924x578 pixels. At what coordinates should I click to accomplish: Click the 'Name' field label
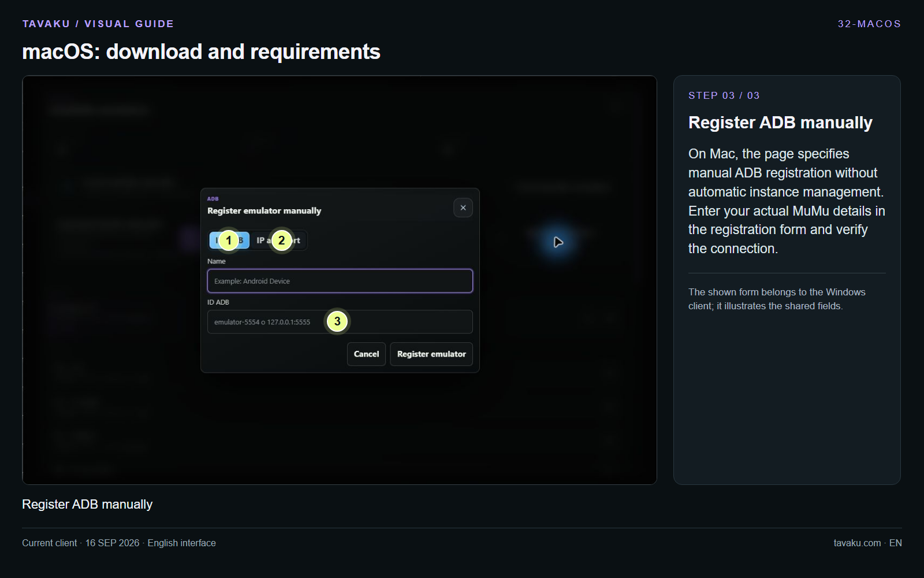tap(217, 261)
